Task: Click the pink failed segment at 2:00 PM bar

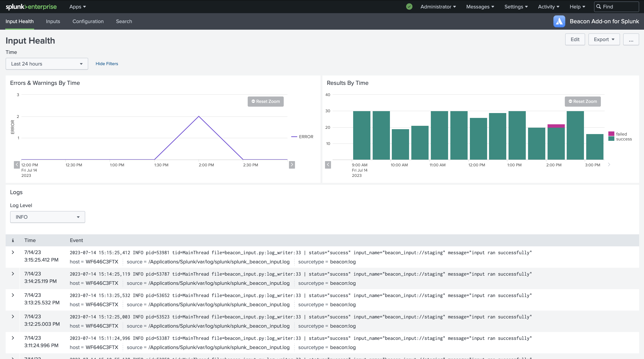Action: point(556,126)
